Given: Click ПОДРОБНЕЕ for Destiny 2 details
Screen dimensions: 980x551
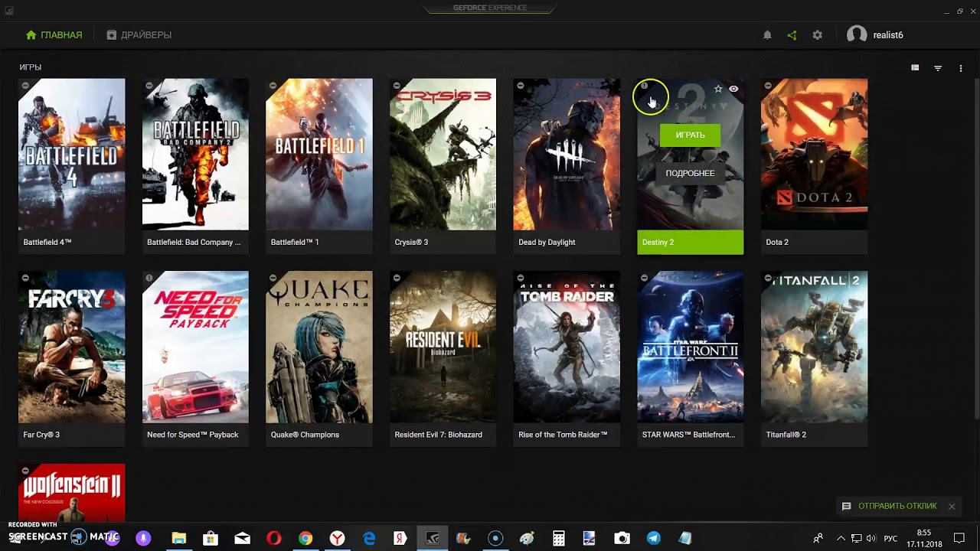Looking at the screenshot, I should pyautogui.click(x=690, y=173).
